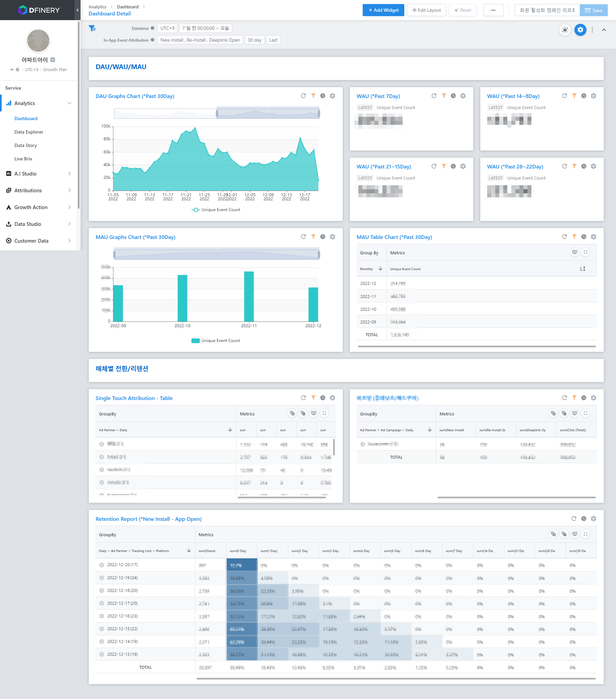Click the Edit Layout button
This screenshot has width=616, height=699.
point(426,10)
